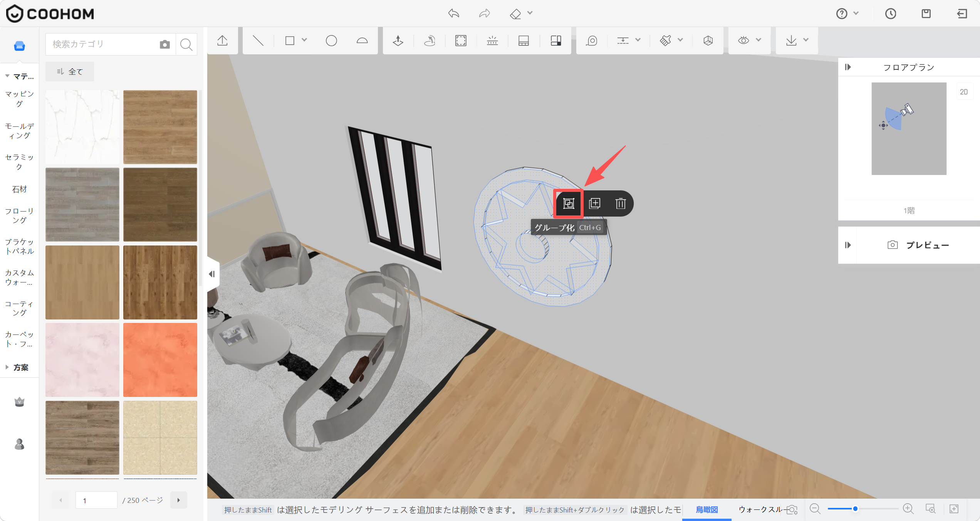The image size is (980, 521).
Task: Click the undo arrow icon
Action: [454, 13]
